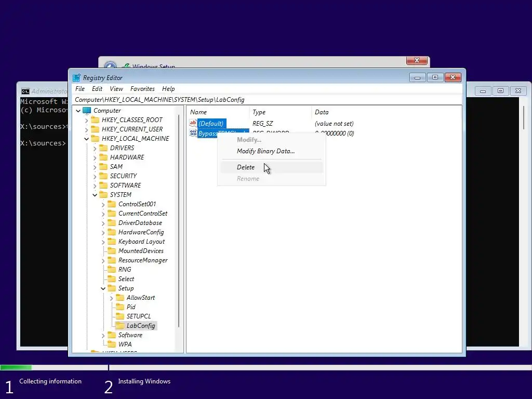The height and width of the screenshot is (399, 532).
Task: Click the SECURITY folder icon
Action: (x=103, y=176)
